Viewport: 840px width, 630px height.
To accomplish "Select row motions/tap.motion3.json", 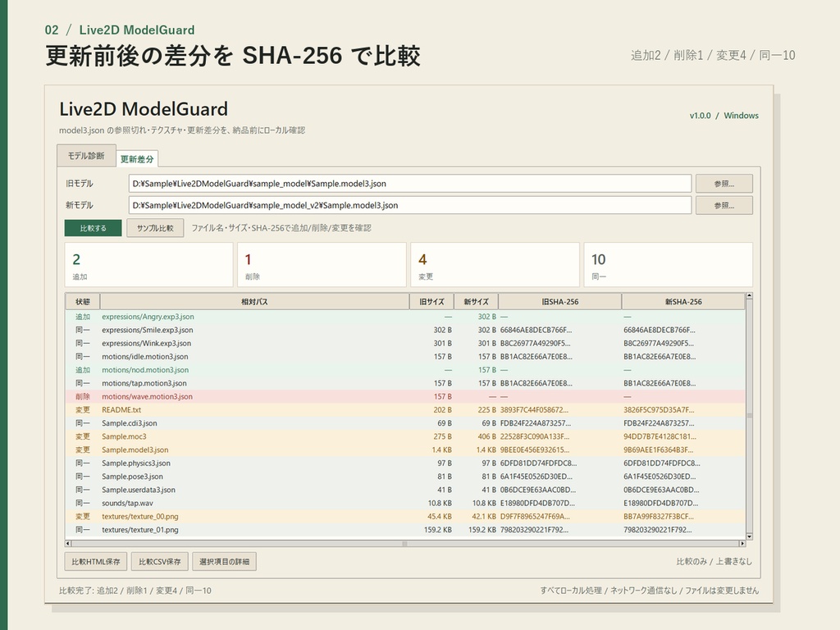I will click(405, 384).
